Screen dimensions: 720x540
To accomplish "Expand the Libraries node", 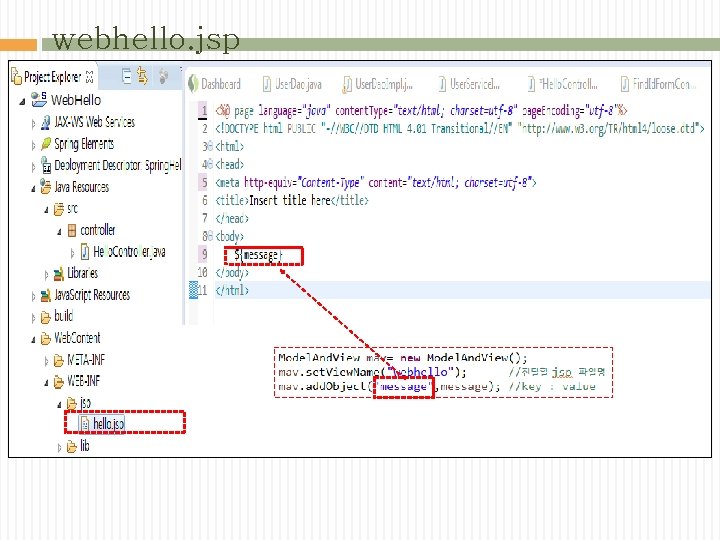I will point(46,275).
